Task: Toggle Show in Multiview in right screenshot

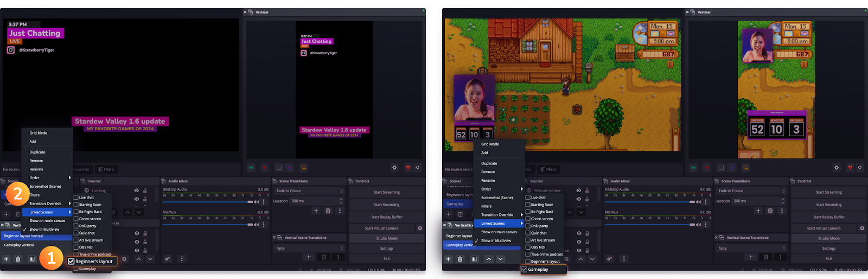Action: coord(496,240)
